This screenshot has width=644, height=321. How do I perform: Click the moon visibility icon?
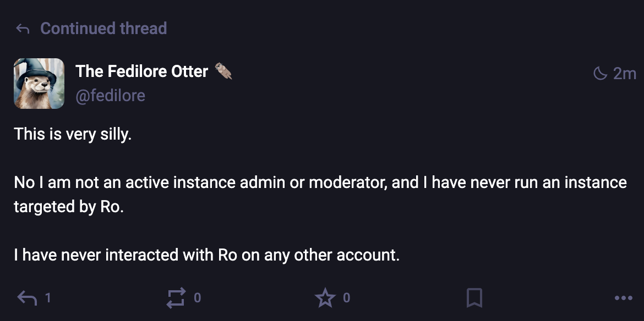[x=600, y=73]
